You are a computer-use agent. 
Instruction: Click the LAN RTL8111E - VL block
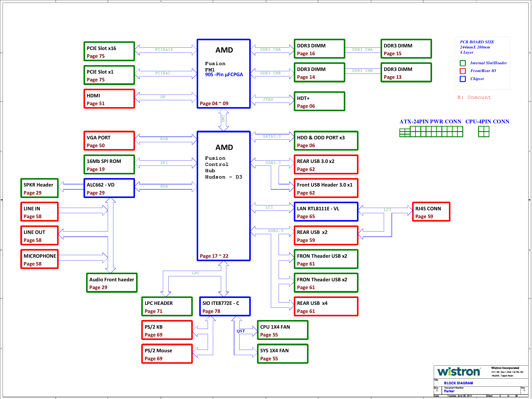point(326,212)
